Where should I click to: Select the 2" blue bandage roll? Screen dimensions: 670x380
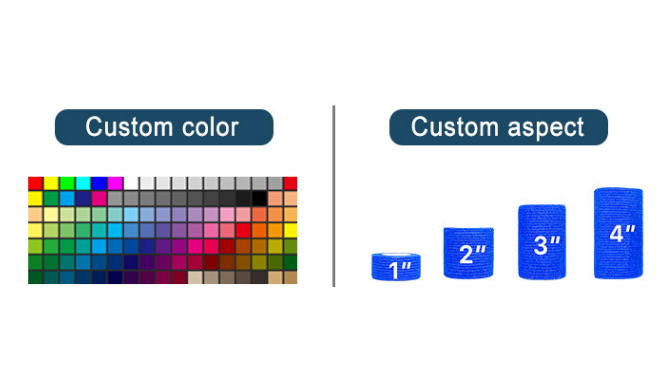pyautogui.click(x=469, y=253)
